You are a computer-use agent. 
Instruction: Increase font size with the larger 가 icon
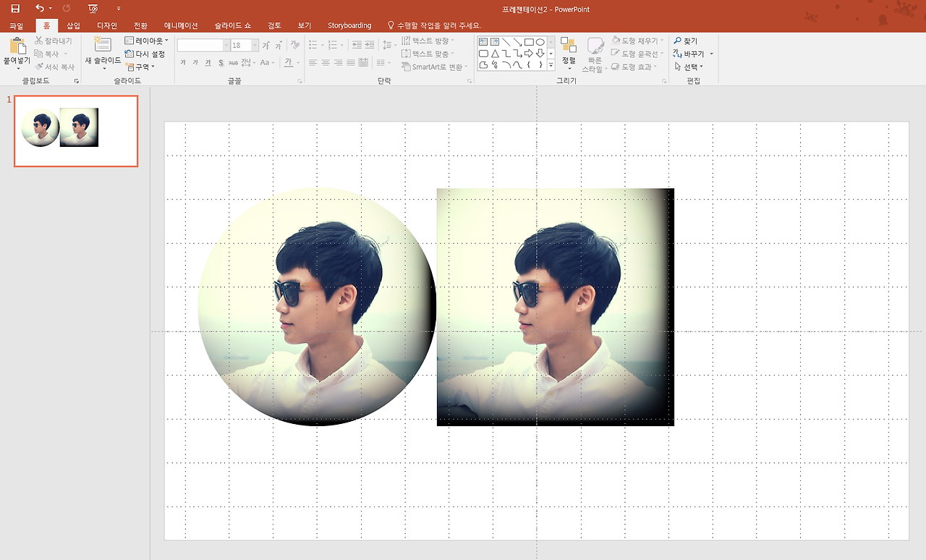(266, 45)
